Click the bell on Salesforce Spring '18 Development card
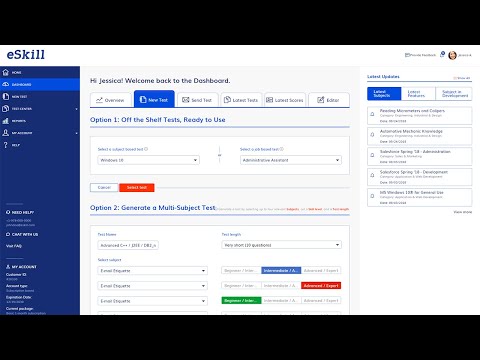The height and width of the screenshot is (360, 480). (x=372, y=175)
